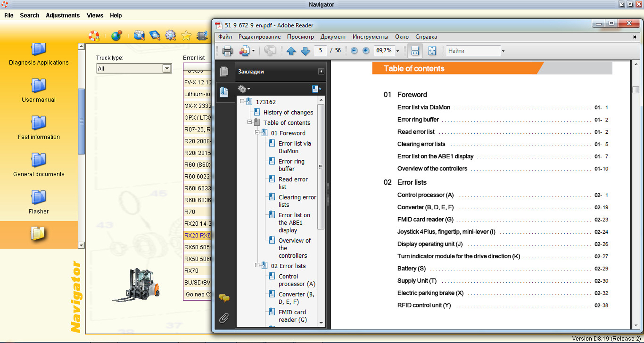Toggle the fit-width scrolling mode button

coord(415,51)
